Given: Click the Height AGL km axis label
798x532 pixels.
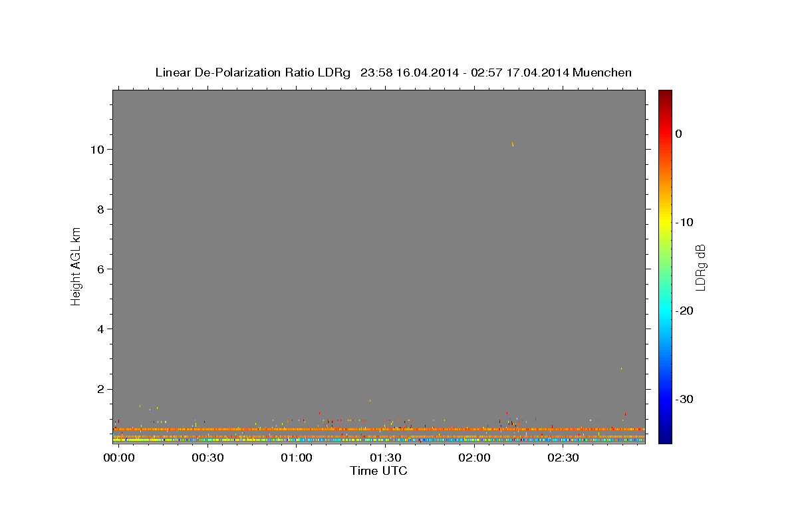Looking at the screenshot, I should click(x=76, y=265).
